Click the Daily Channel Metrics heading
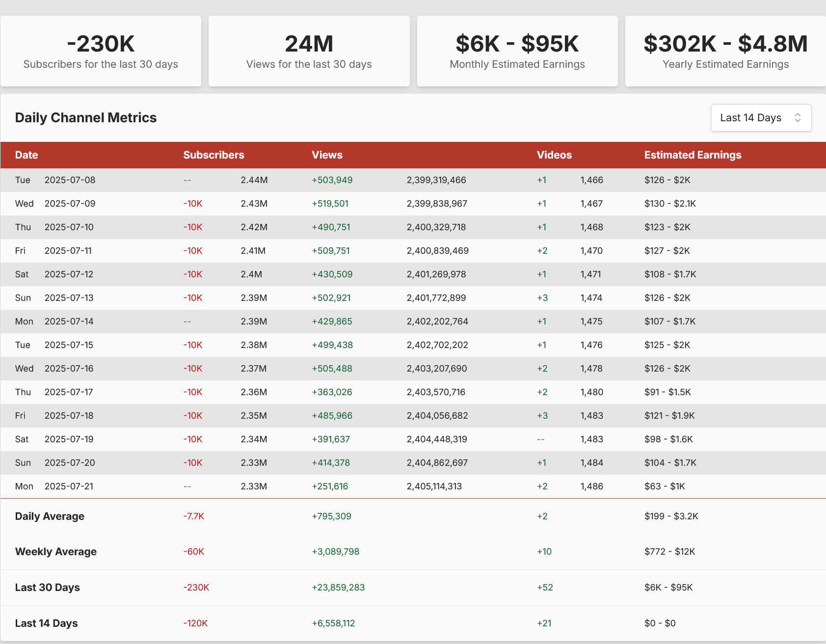This screenshot has width=826, height=644. point(86,118)
